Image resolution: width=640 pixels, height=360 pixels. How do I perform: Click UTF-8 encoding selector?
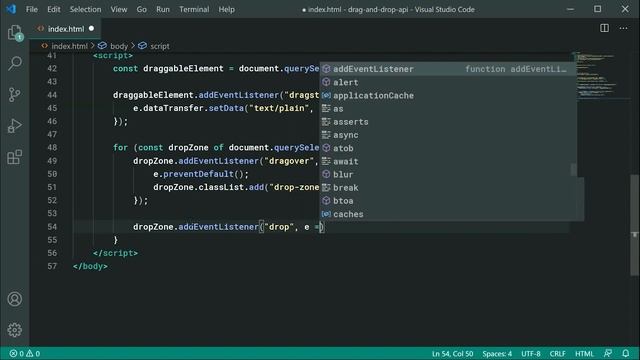coord(531,353)
